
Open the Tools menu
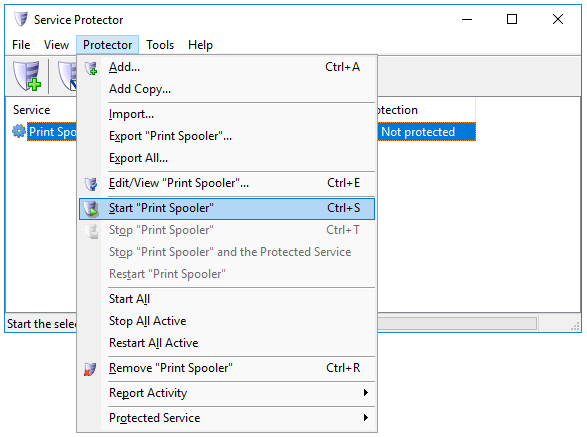160,45
